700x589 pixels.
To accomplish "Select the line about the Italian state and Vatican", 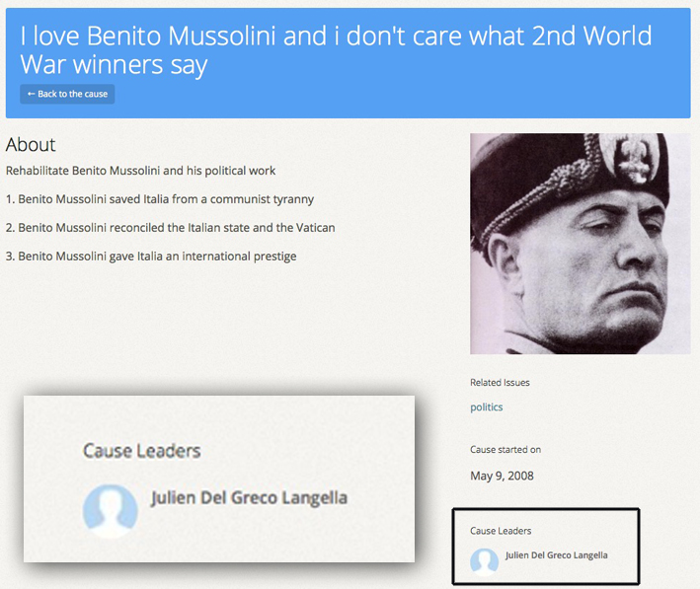I will tap(170, 228).
